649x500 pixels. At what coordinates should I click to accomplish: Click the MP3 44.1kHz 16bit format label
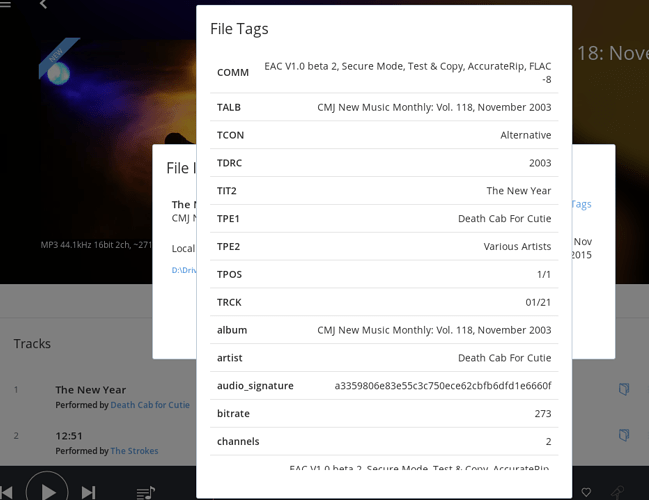pos(96,245)
